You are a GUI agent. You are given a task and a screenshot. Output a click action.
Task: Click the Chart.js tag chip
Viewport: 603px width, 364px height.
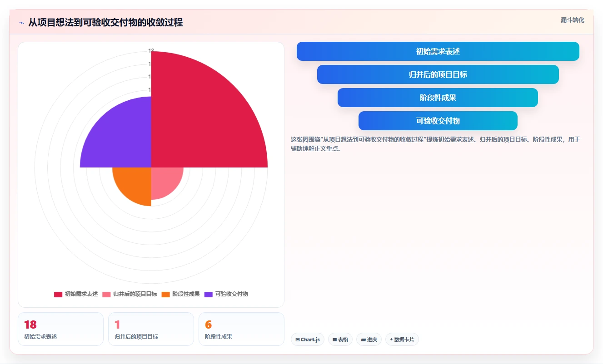pyautogui.click(x=308, y=339)
